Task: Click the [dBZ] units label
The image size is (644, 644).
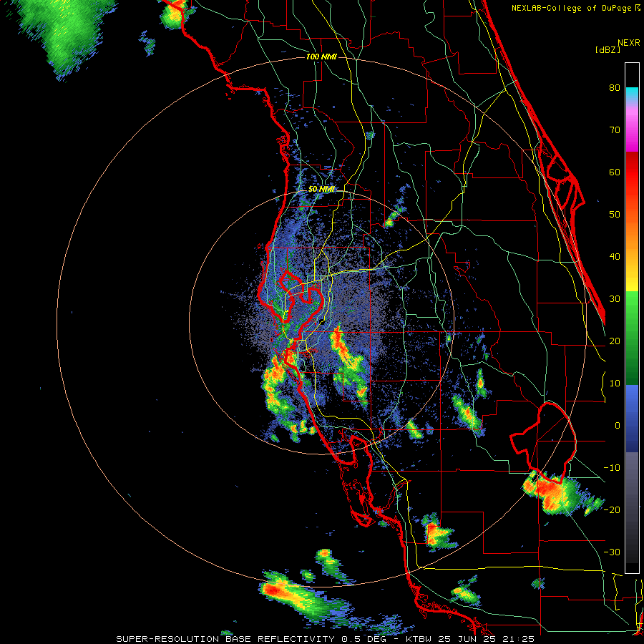Action: click(x=608, y=49)
